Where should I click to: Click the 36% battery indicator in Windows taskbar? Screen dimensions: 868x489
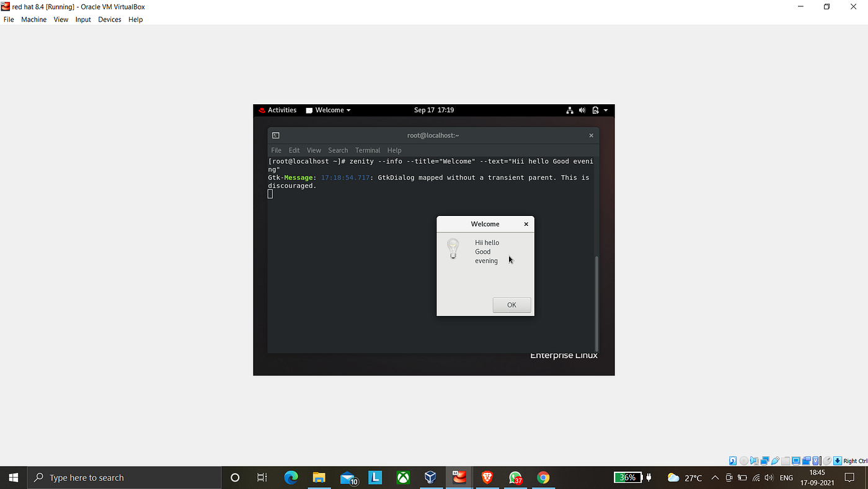(627, 477)
